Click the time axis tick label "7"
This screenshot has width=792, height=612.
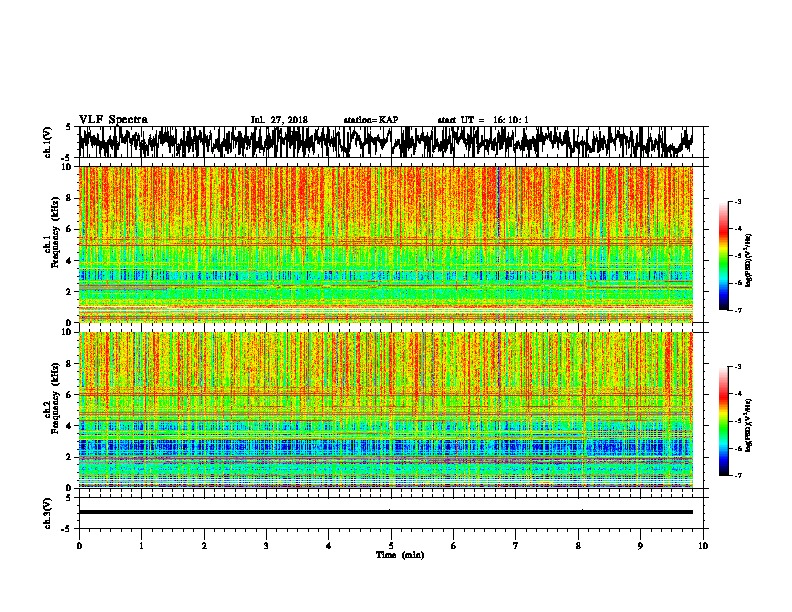click(x=516, y=545)
